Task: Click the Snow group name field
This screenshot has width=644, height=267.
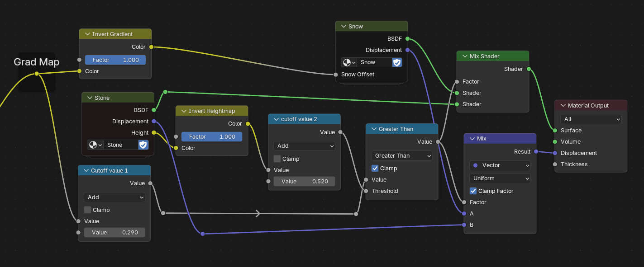Action: click(375, 62)
